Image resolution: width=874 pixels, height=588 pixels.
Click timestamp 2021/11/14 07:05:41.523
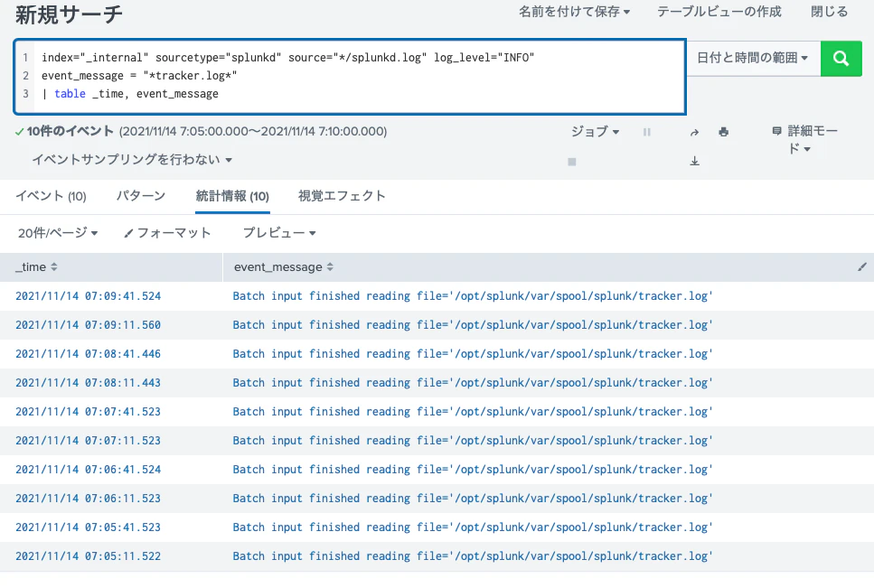tap(88, 527)
